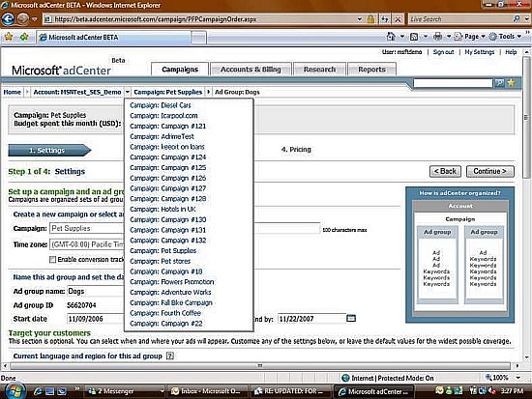
Task: Open Inbox - Microsoft Outlook taskbar button
Action: tap(209, 391)
